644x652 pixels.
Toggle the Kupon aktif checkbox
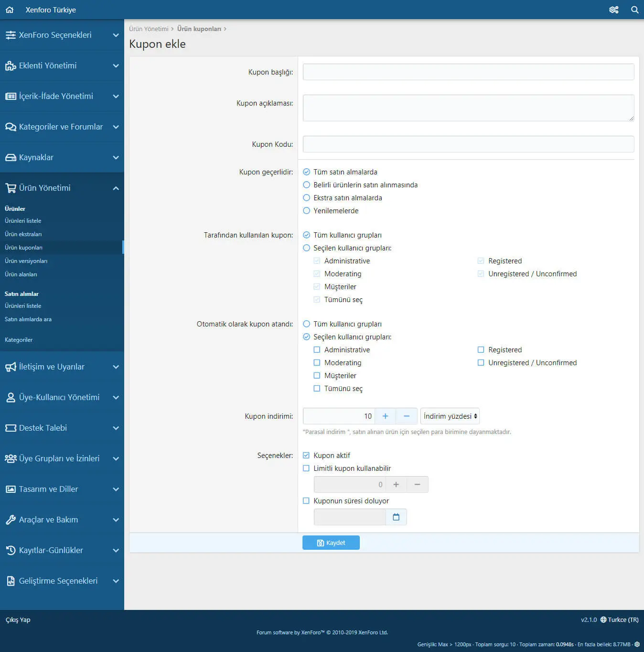(306, 456)
